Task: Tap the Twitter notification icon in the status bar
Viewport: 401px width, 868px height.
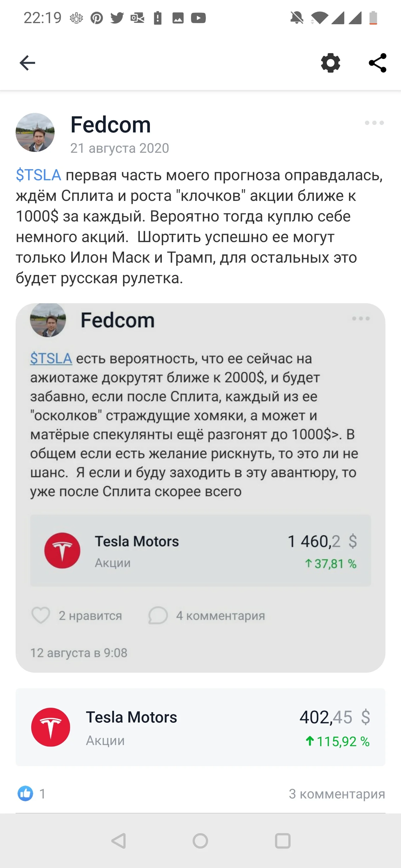Action: [117, 18]
